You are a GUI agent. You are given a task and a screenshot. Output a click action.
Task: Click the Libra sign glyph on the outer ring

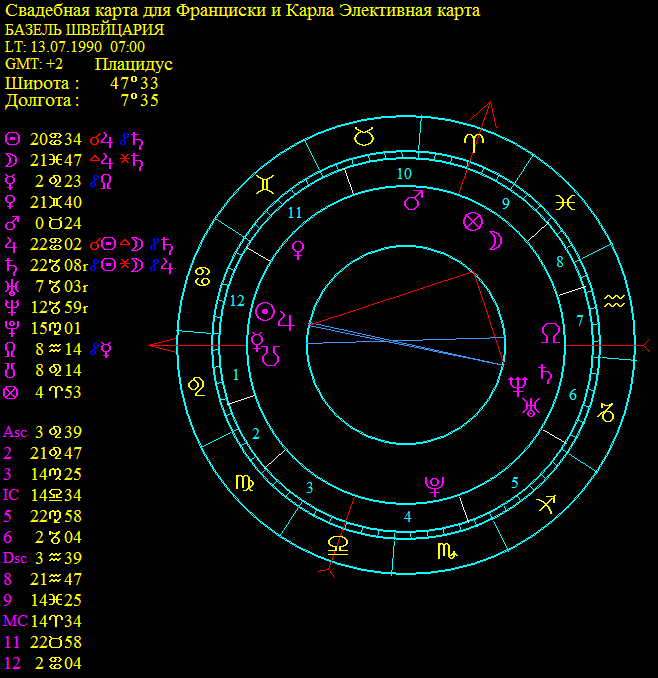coord(338,546)
